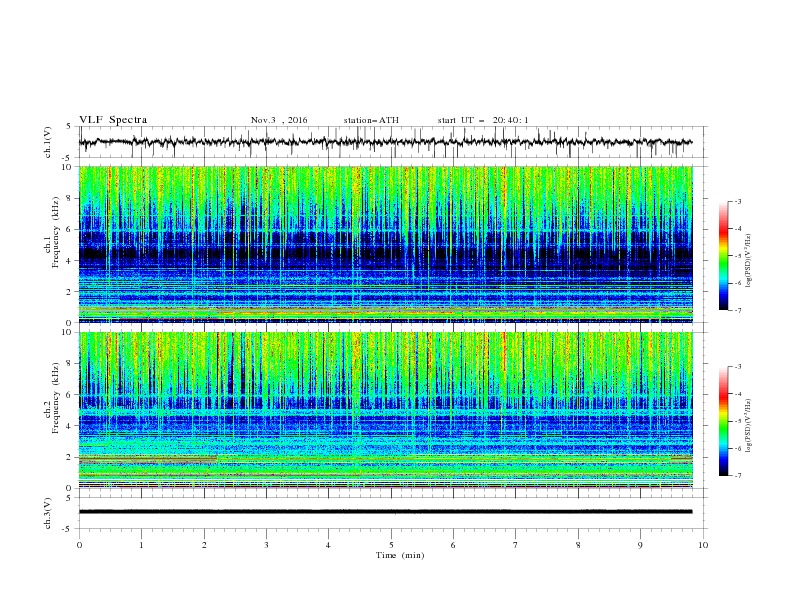Viewport: 792px width, 612px height.
Task: Click the ch.1 spectrogram plot
Action: coord(386,244)
